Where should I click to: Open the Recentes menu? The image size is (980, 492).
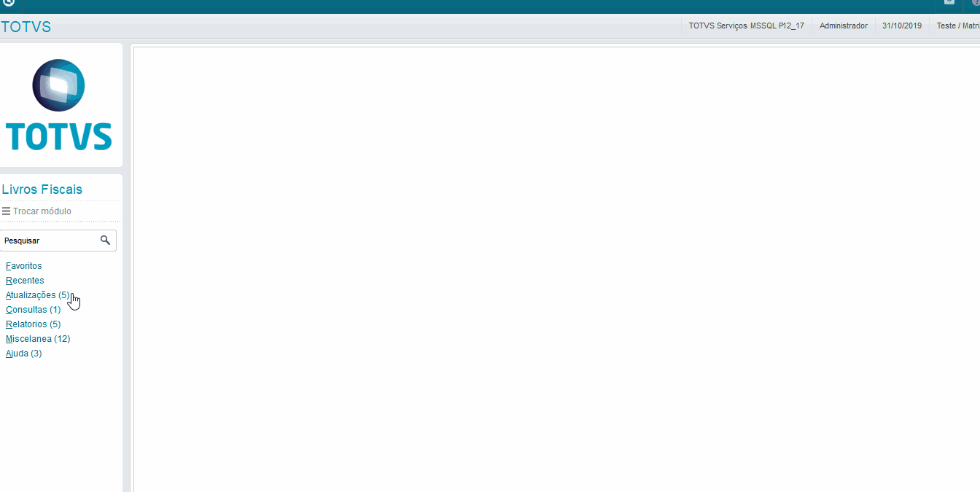click(25, 281)
